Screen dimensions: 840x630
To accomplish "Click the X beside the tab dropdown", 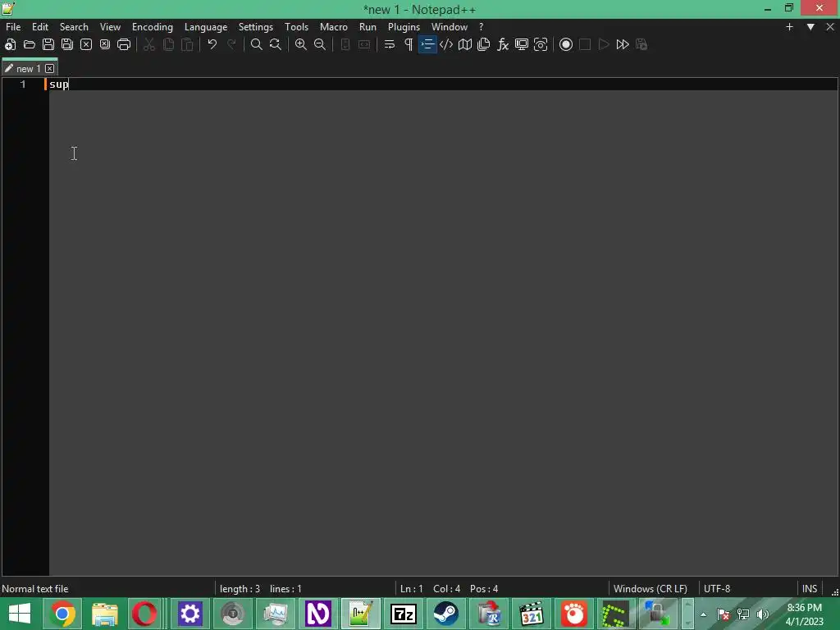I will point(830,27).
